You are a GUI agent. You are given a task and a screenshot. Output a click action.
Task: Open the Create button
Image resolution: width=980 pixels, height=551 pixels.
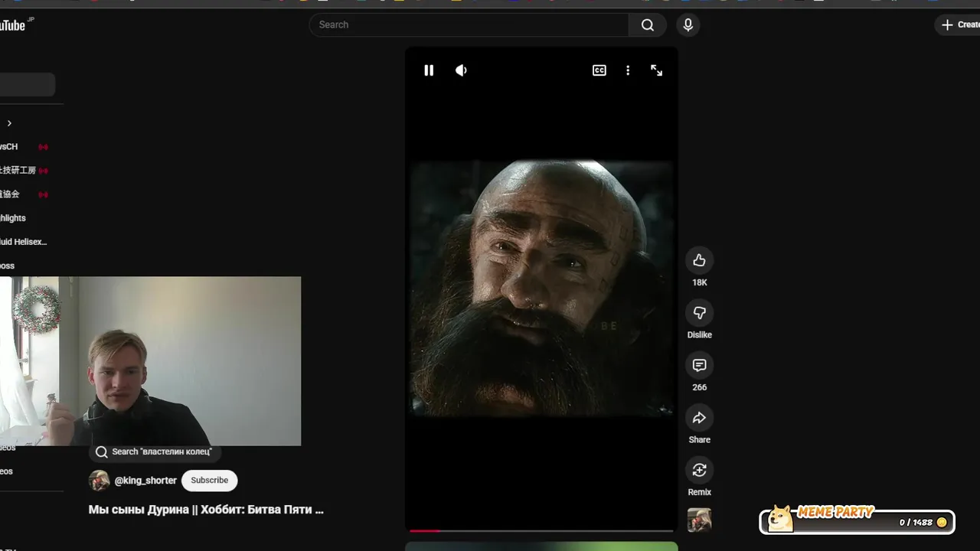click(959, 24)
